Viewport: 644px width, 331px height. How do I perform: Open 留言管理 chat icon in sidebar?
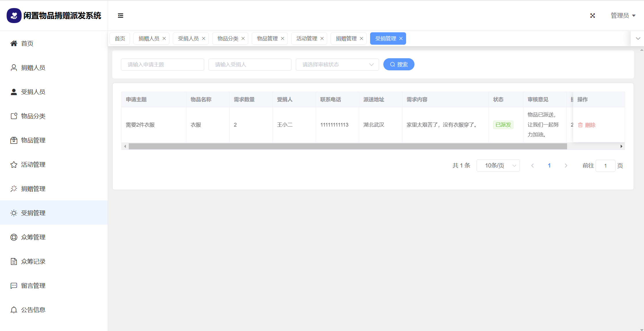(14, 286)
